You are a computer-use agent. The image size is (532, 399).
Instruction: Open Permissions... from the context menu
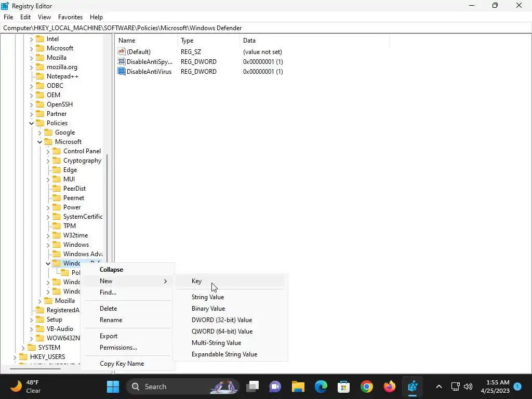[118, 348]
